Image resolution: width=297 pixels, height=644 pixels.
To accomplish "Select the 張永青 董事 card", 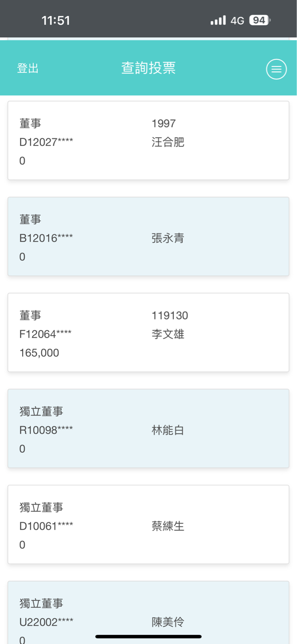I will click(148, 236).
